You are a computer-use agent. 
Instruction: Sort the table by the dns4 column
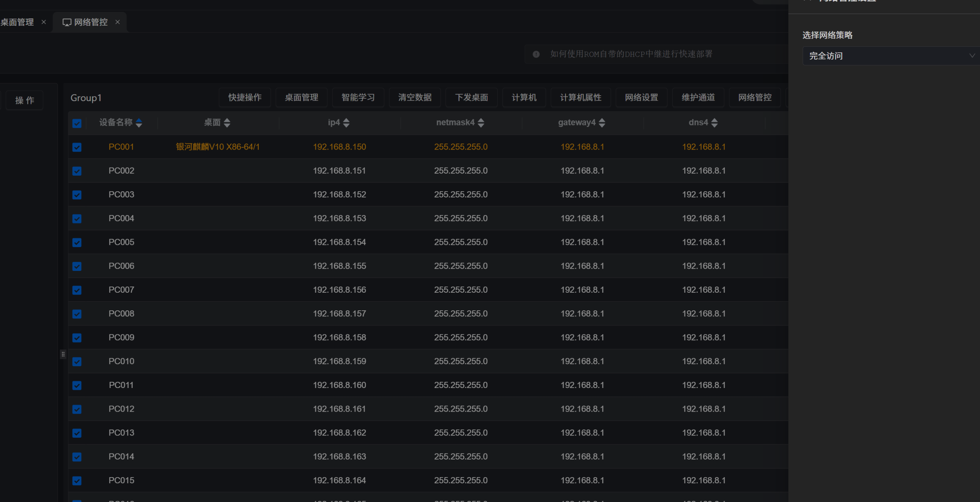pyautogui.click(x=714, y=123)
